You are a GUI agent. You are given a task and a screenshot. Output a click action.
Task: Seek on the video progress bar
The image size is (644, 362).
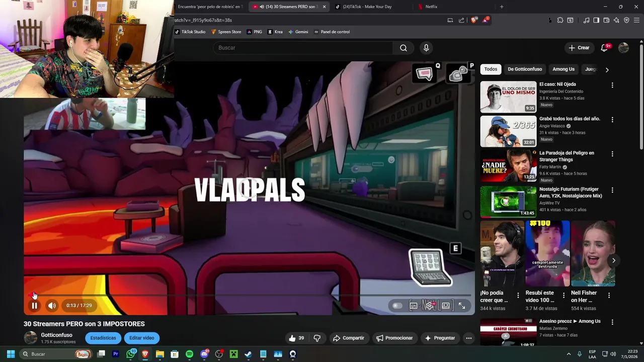pyautogui.click(x=249, y=295)
